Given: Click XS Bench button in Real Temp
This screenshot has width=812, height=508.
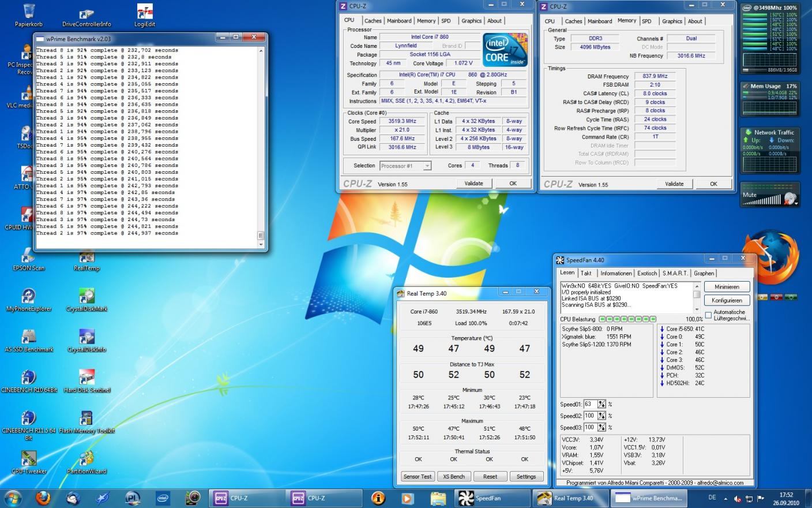Looking at the screenshot, I should click(454, 476).
